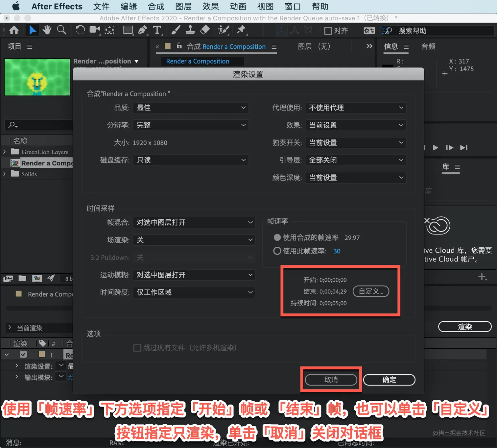Image resolution: width=497 pixels, height=448 pixels.
Task: Select use this frame rate radio
Action: tap(277, 251)
